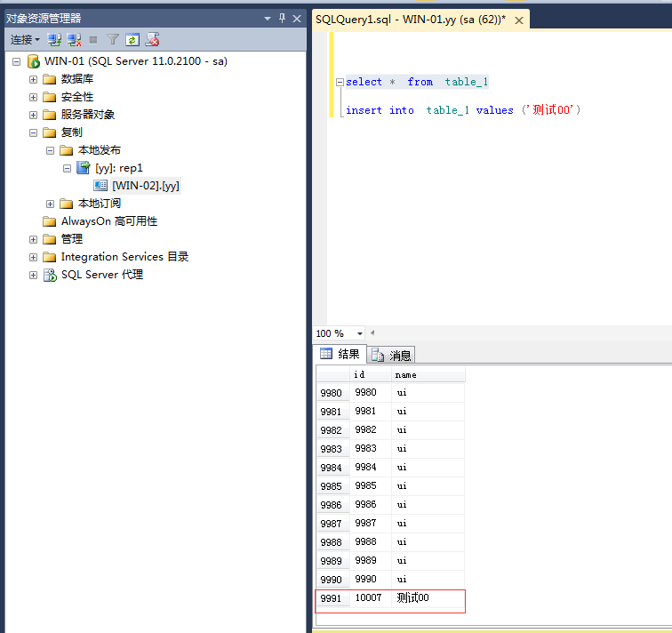
Task: Click the delete script icon in toolbar
Action: tap(152, 39)
